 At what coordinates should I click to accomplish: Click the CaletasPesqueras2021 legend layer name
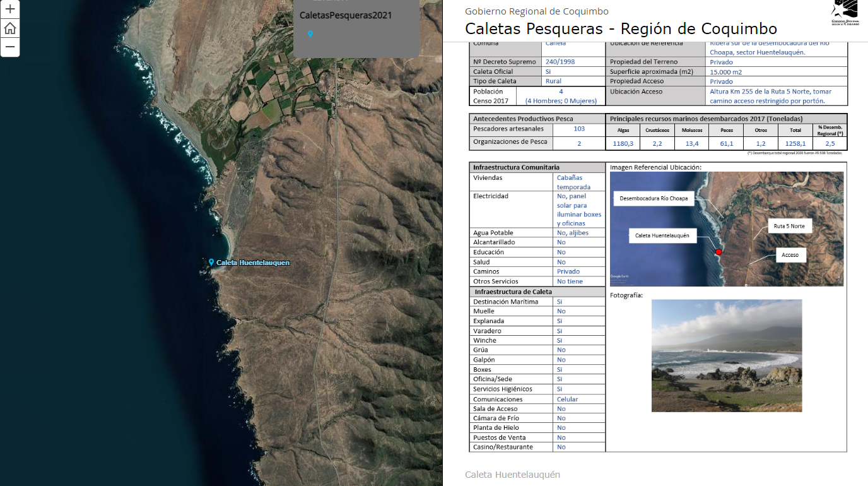click(345, 15)
